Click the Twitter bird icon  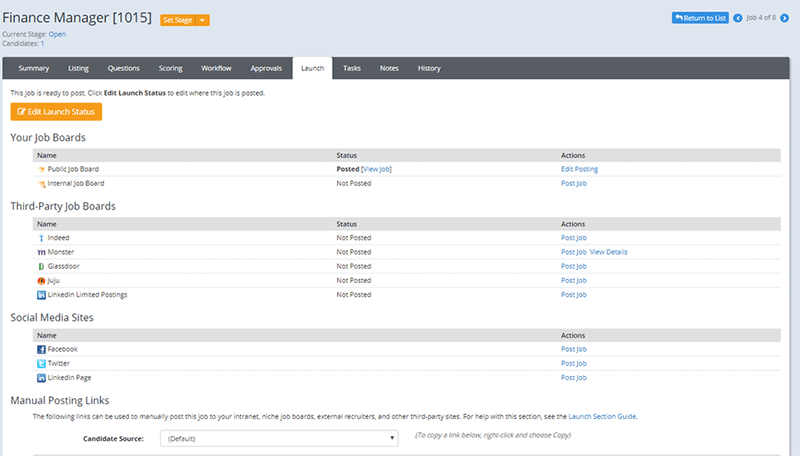[x=41, y=364]
